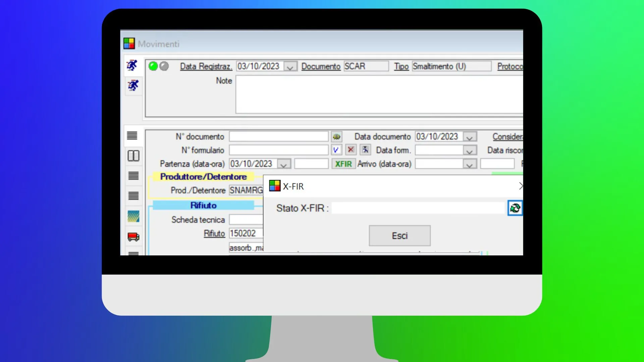Click the N° documento input field
This screenshot has height=362, width=644.
tap(278, 136)
